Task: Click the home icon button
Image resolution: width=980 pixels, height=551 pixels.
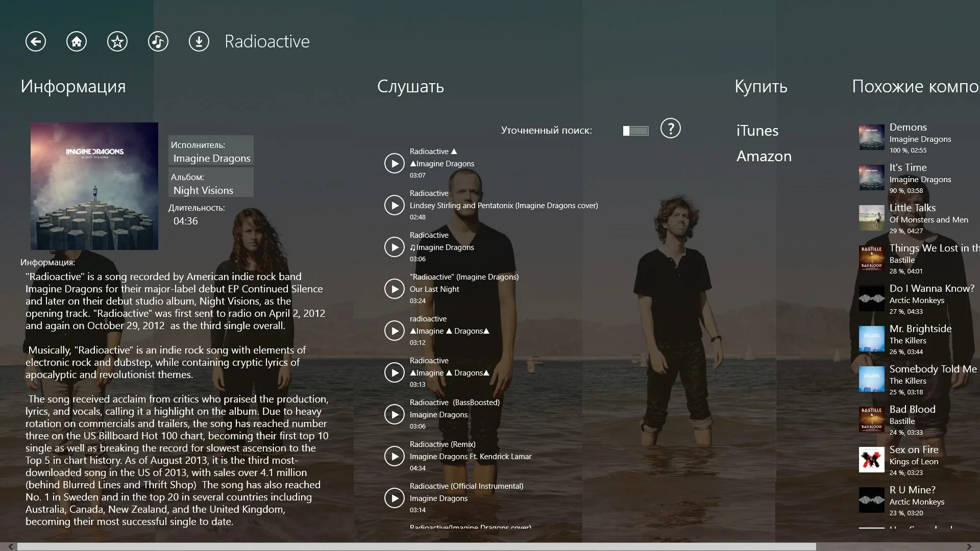Action: pyautogui.click(x=76, y=42)
